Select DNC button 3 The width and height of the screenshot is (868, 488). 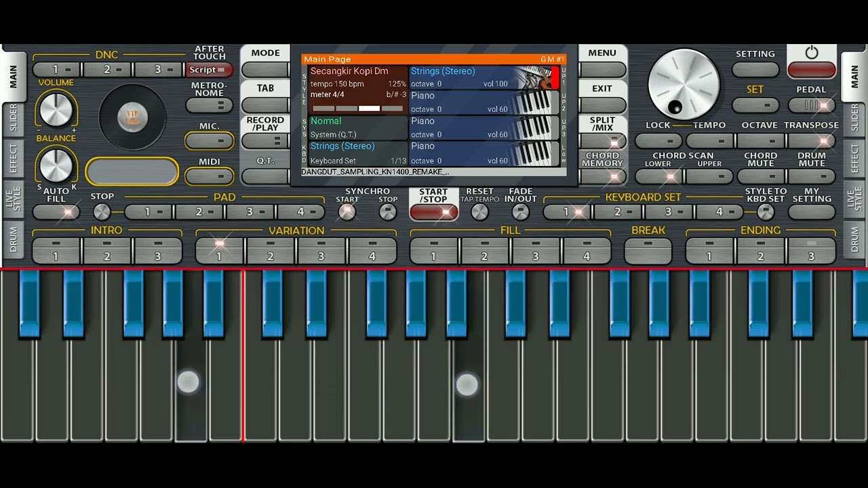pos(158,70)
